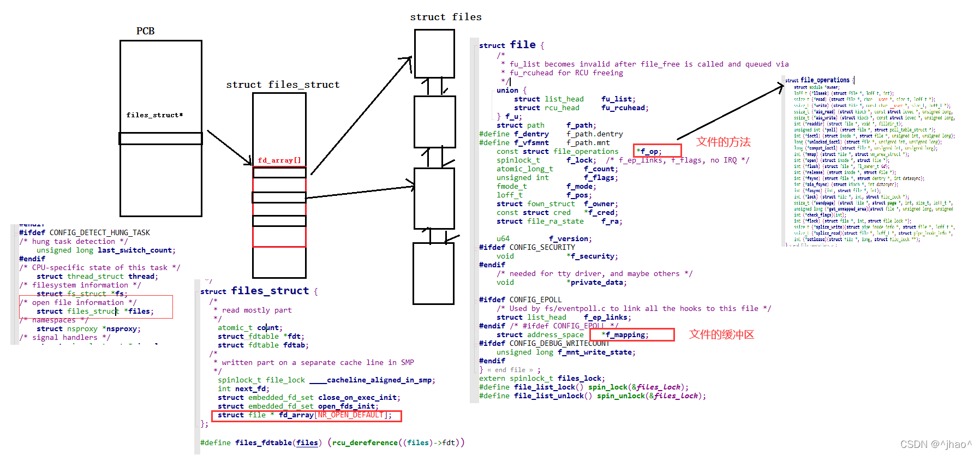Click the "unsigned int f_flags;" line
The height and width of the screenshot is (455, 980).
point(558,177)
